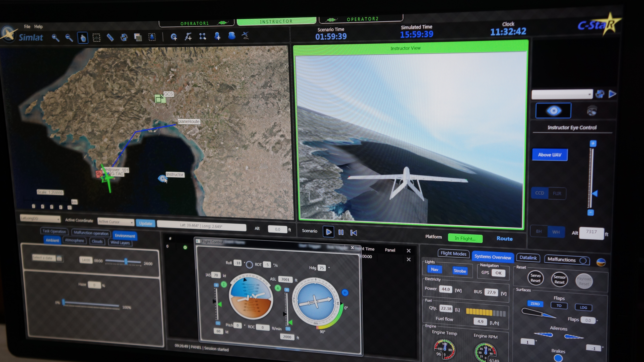Add a circular area with circle-plus tool
Image resolution: width=644 pixels, height=362 pixels.
coord(174,37)
